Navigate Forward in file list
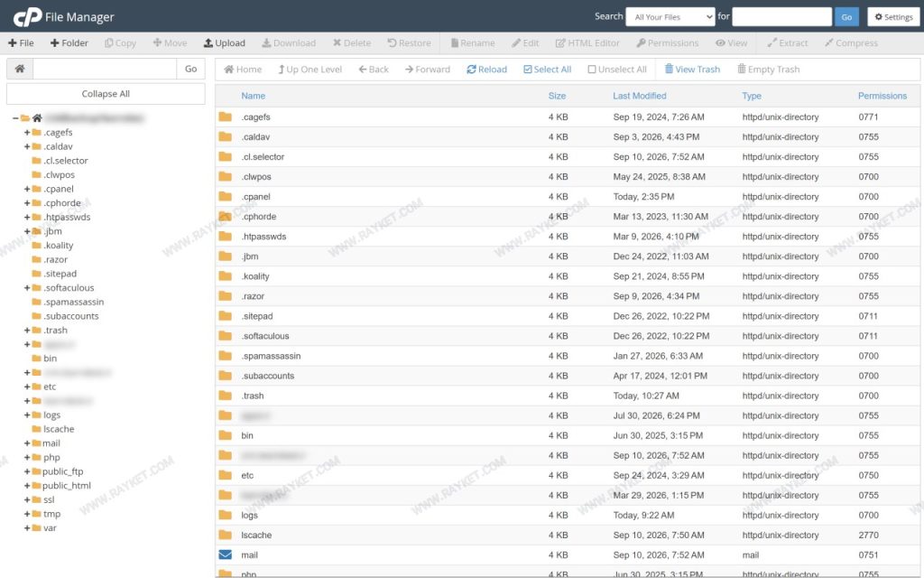 [427, 70]
